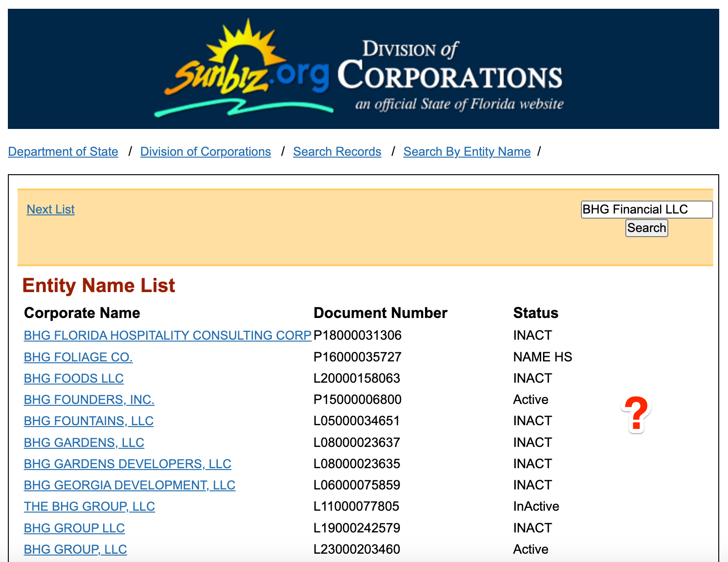Click the Next List link
The height and width of the screenshot is (562, 728).
pos(50,209)
